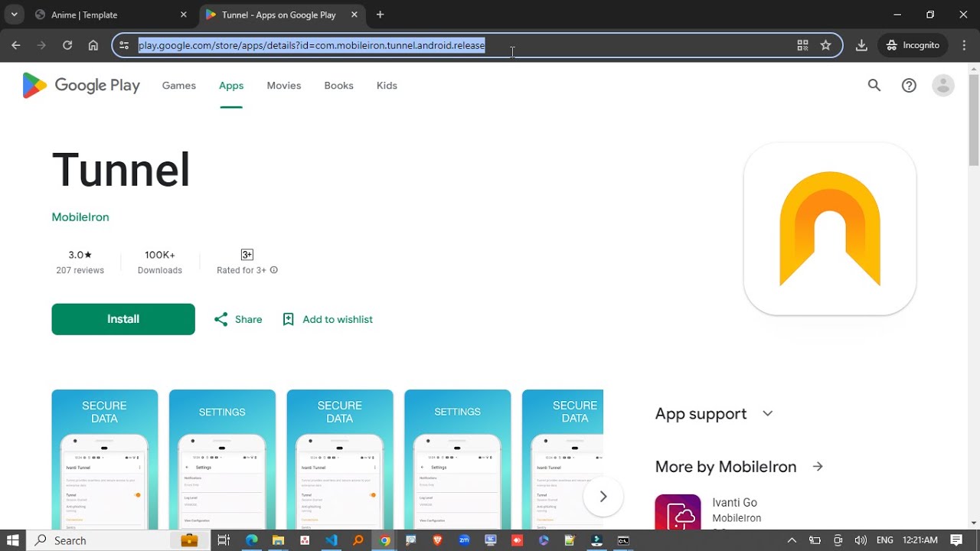980x551 pixels.
Task: Open Zoom from the taskbar
Action: (464, 540)
